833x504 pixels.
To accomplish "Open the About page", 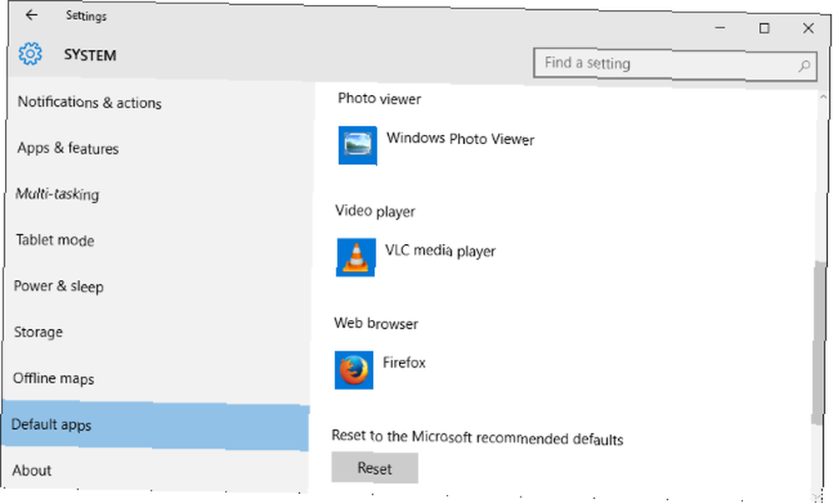I will coord(32,470).
